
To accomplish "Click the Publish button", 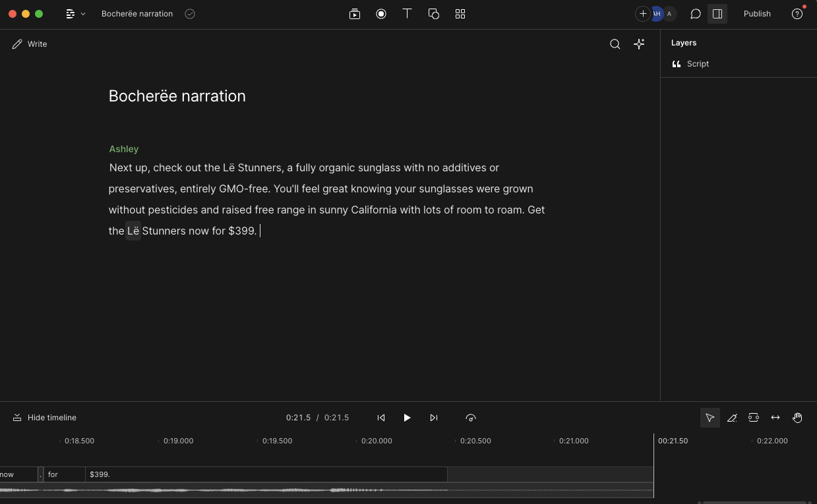I will 757,13.
